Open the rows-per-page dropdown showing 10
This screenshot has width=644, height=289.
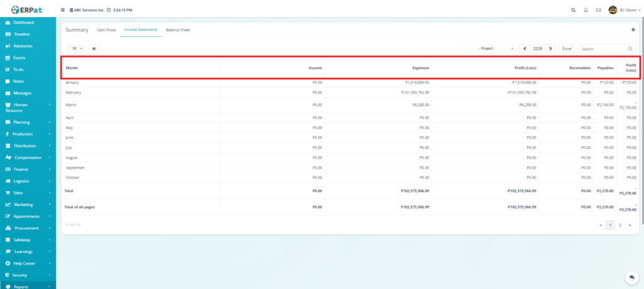pyautogui.click(x=75, y=48)
